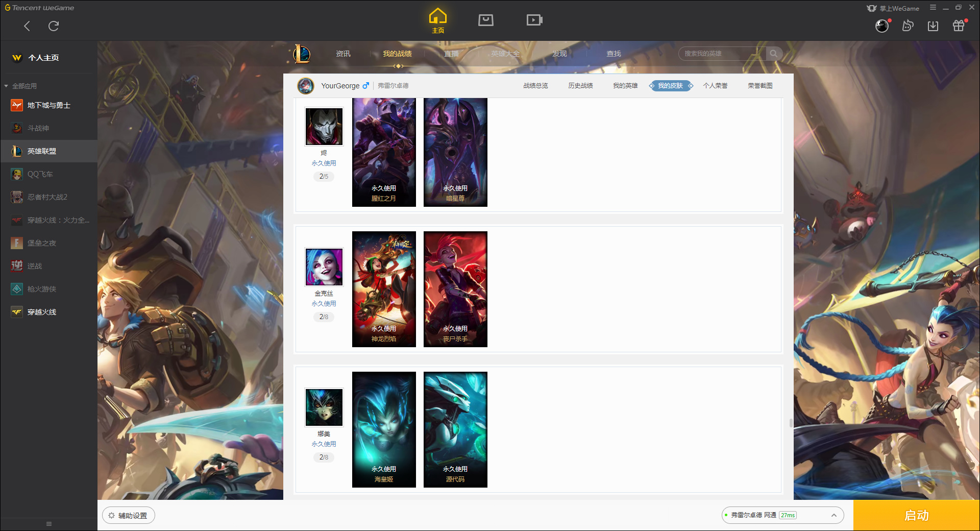Open the 暗星尊 skin card

click(x=455, y=152)
